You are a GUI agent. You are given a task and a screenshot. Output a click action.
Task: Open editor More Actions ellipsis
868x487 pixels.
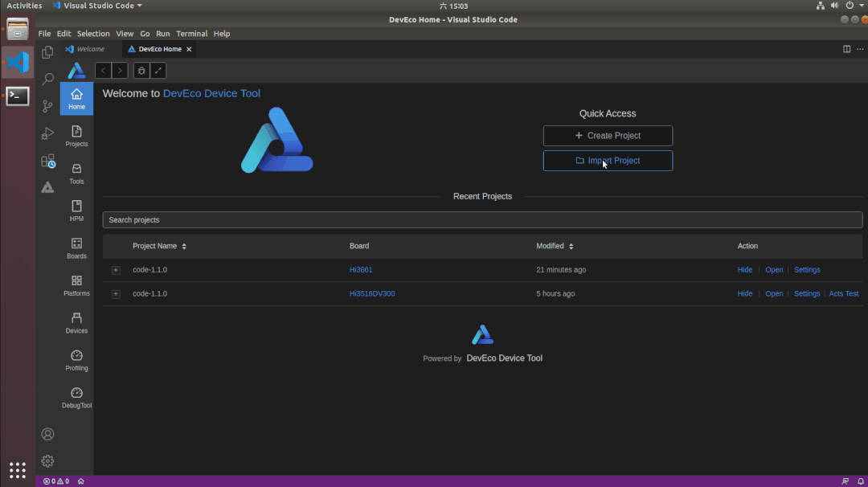pos(860,49)
